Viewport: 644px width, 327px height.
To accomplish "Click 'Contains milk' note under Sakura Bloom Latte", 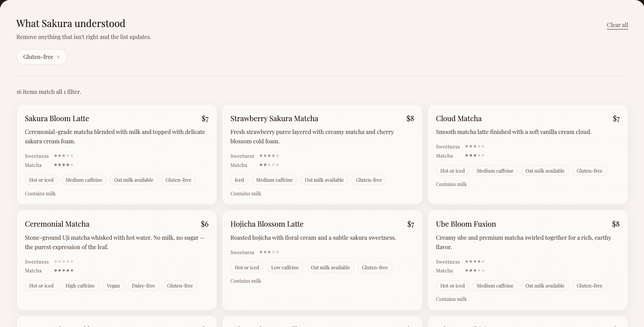I will click(x=40, y=194).
